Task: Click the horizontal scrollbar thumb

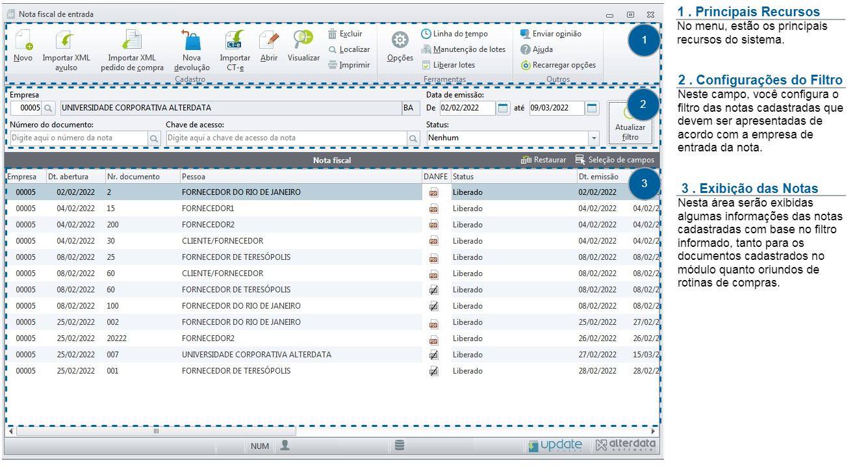Action: click(156, 431)
